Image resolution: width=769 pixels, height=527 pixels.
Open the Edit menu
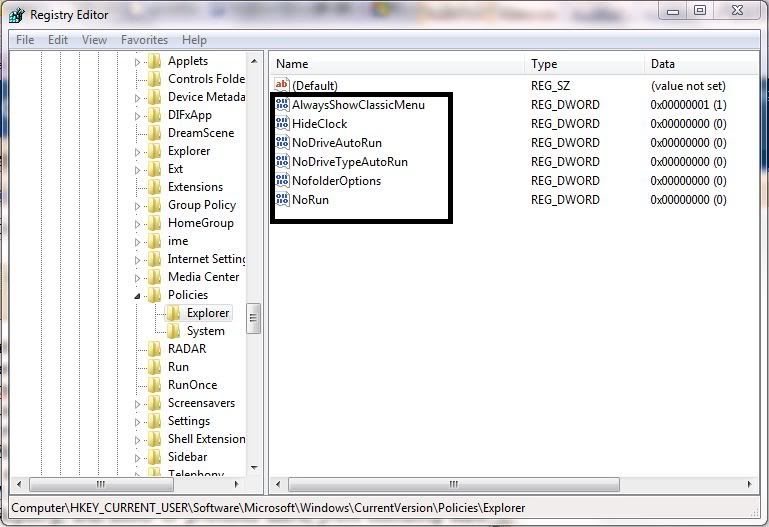tap(58, 40)
